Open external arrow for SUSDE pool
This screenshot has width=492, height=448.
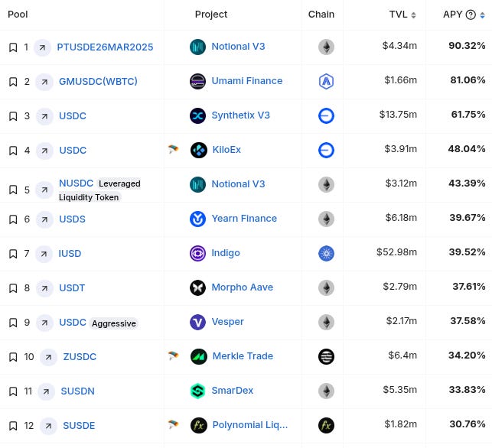pyautogui.click(x=48, y=426)
